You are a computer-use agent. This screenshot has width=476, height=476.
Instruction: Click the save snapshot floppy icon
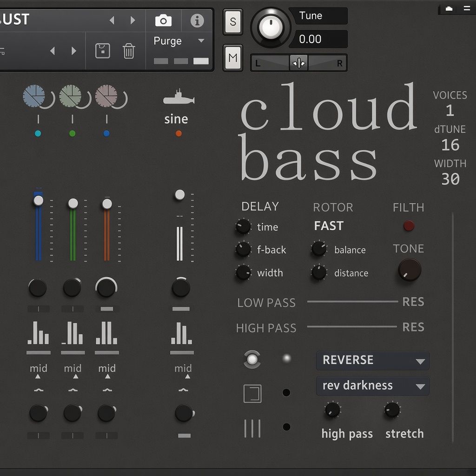pos(103,51)
